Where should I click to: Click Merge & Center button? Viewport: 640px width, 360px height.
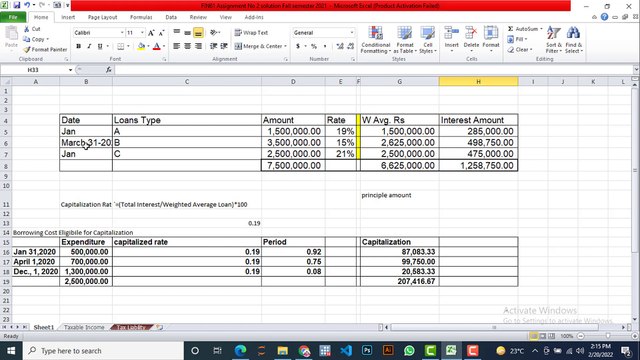tap(259, 46)
